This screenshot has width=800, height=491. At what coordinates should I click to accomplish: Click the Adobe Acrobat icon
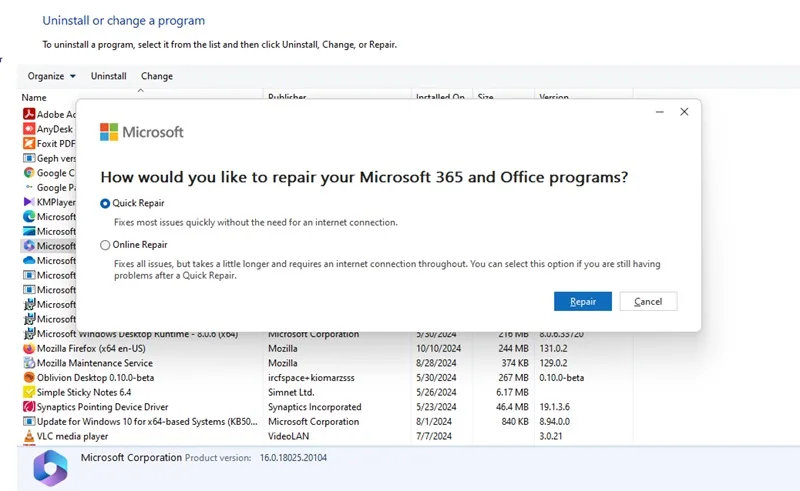(x=29, y=114)
